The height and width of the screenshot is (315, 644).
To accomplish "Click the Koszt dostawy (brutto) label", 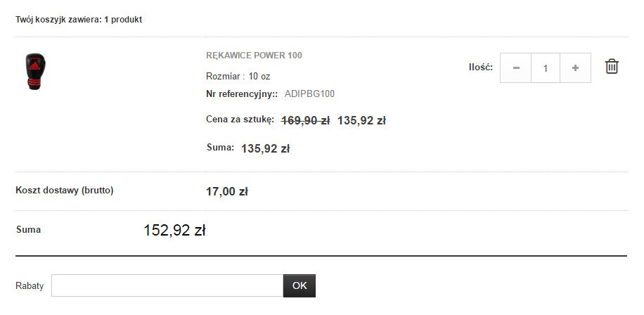I will [65, 191].
